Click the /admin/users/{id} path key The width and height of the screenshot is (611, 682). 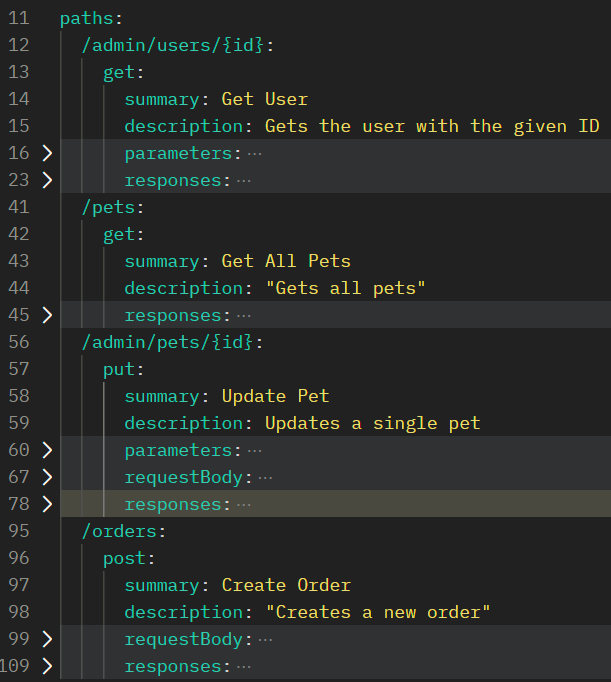click(x=175, y=45)
